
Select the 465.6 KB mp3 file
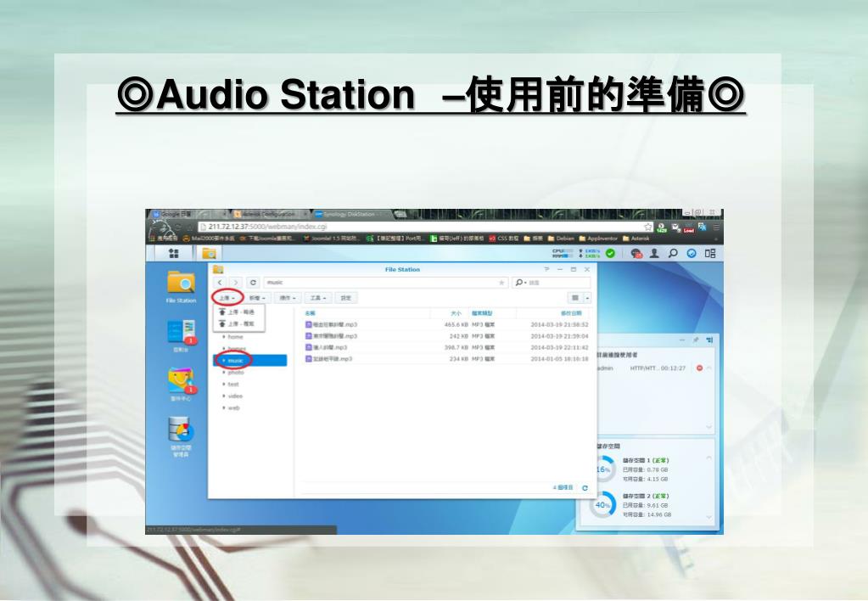pos(446,324)
